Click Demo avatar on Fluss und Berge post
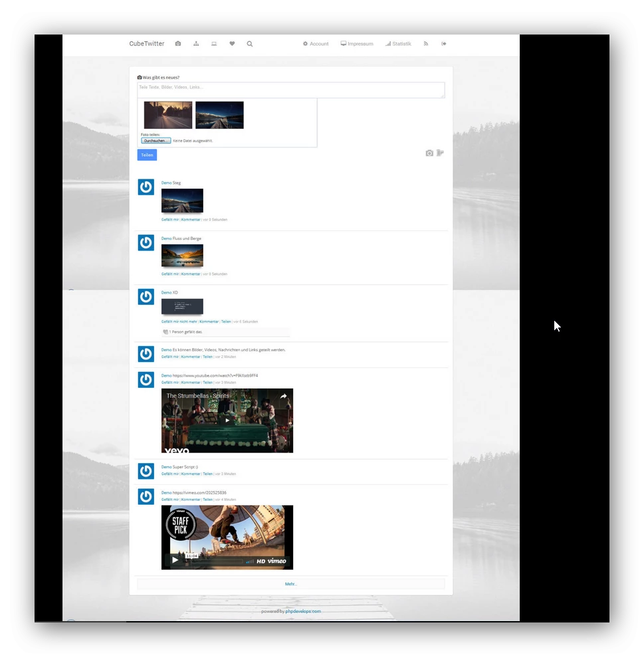The image size is (644, 657). (x=146, y=242)
